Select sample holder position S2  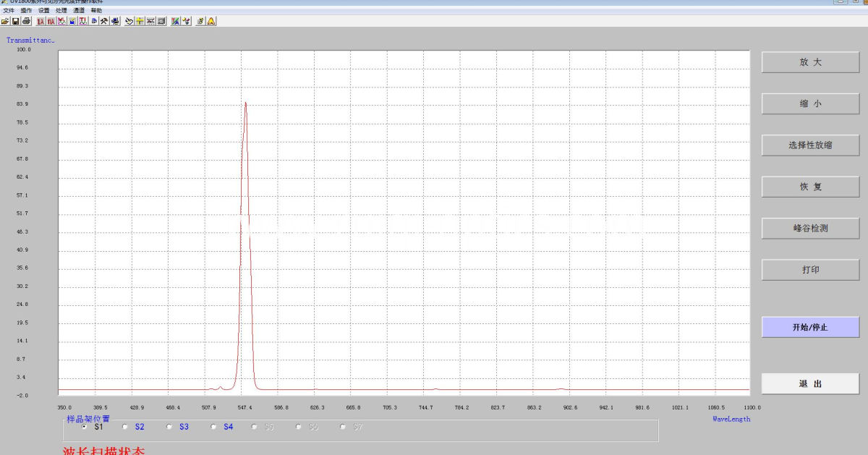tap(125, 427)
